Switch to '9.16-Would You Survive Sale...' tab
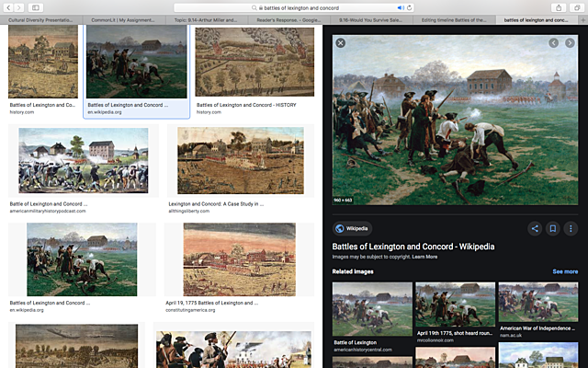 pos(371,20)
